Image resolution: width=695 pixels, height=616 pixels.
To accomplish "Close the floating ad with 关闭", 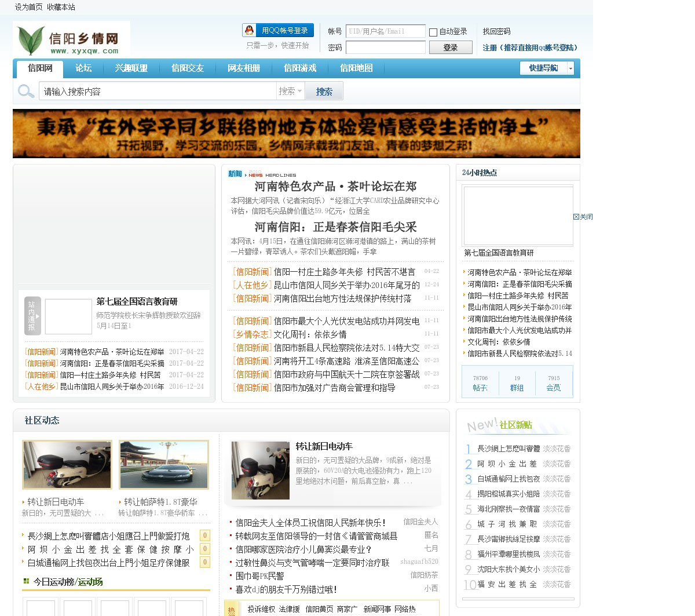I will coord(583,217).
